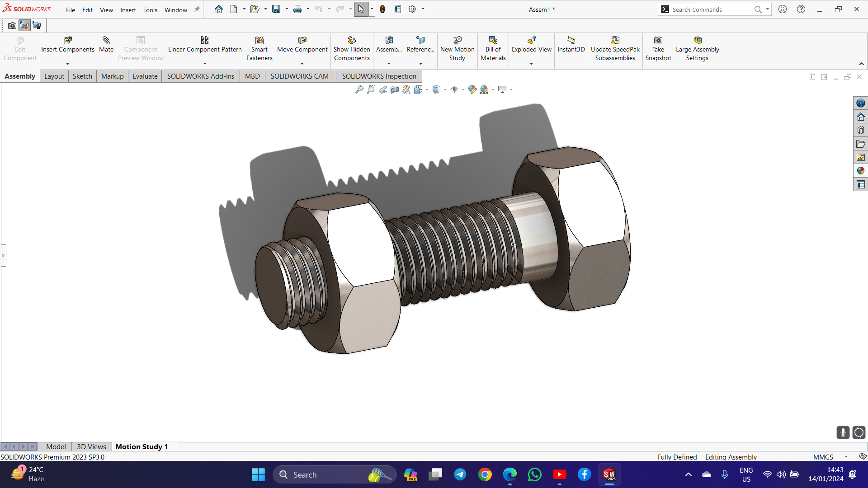Screen dimensions: 868x488
Task: Toggle Instant3D mode
Action: click(571, 44)
